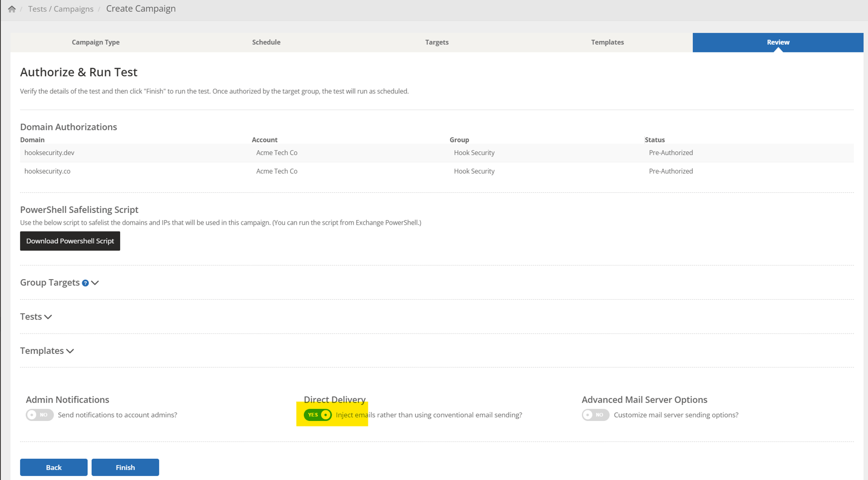This screenshot has width=868, height=480.
Task: Open the Group Targets help icon
Action: click(86, 283)
